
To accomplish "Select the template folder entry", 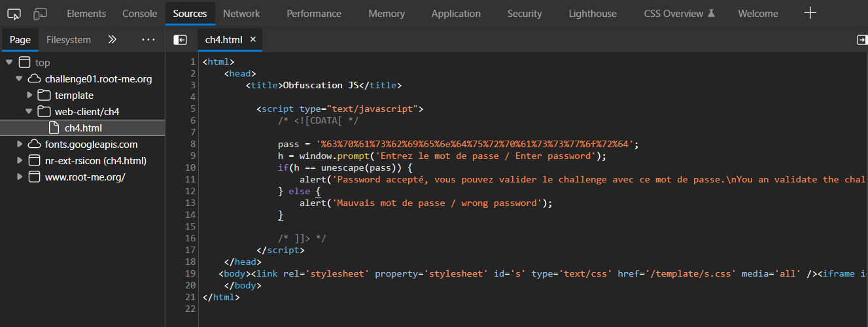I will (x=74, y=95).
